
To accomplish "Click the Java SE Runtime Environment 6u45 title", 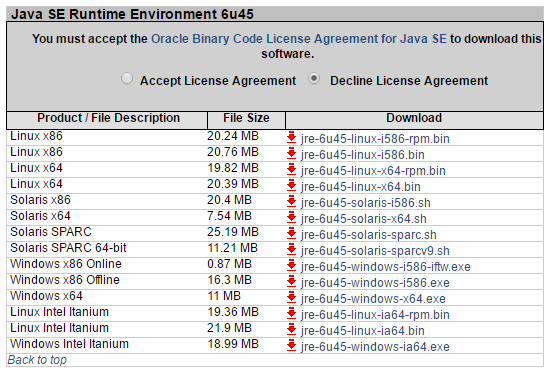I will point(132,14).
